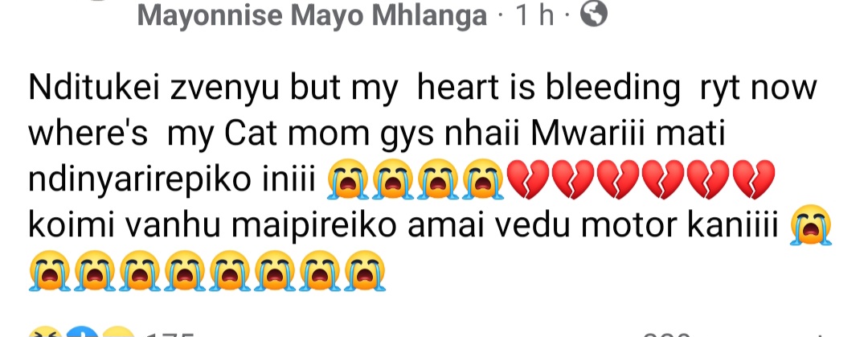Open the comments count at bottom right
The height and width of the screenshot is (337, 868).
[x=667, y=333]
